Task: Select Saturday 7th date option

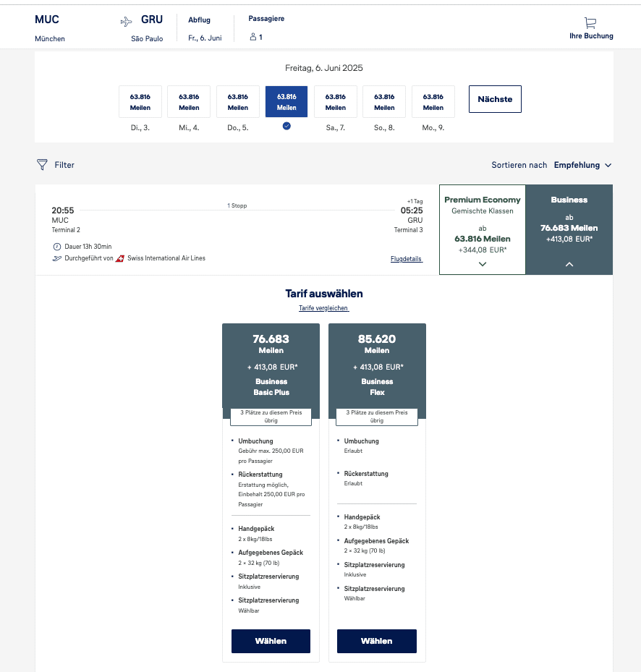Action: 336,102
